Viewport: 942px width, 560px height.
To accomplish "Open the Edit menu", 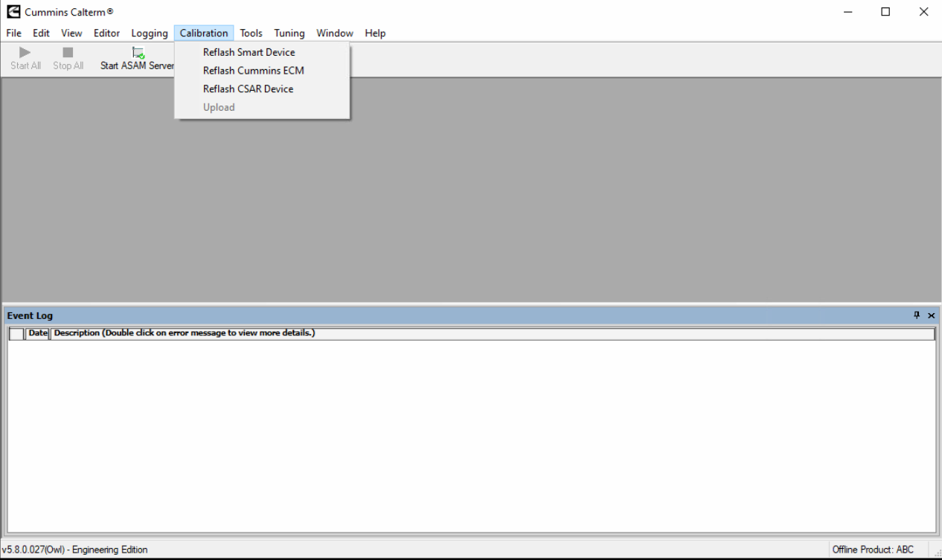I will [41, 33].
